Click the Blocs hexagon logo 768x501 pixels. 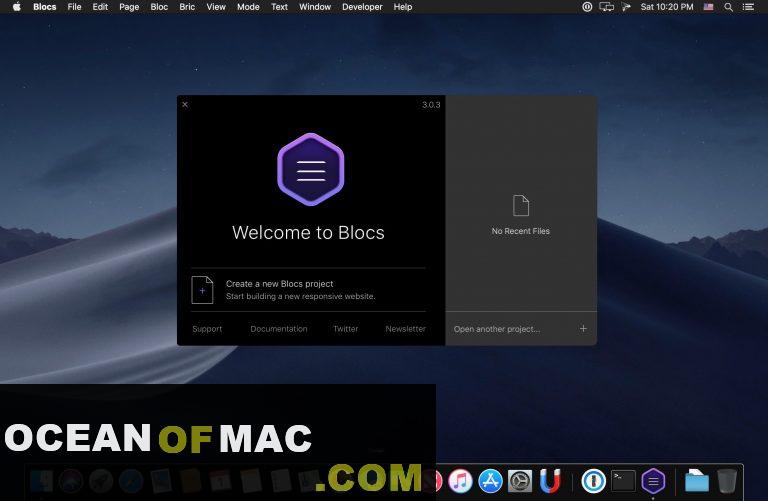click(311, 169)
